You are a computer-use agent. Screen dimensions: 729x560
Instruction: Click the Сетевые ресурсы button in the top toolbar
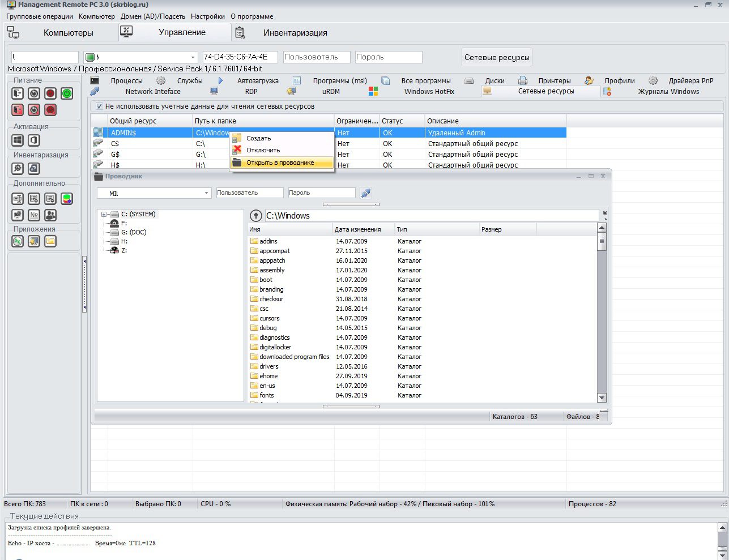(x=497, y=57)
